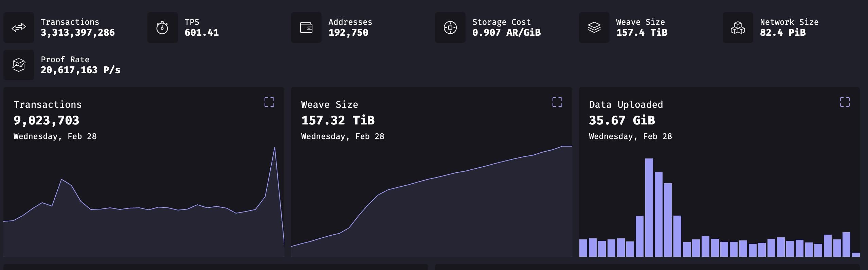This screenshot has height=270, width=868.
Task: Click the tallest bar in Data Uploaded chart
Action: (x=649, y=207)
